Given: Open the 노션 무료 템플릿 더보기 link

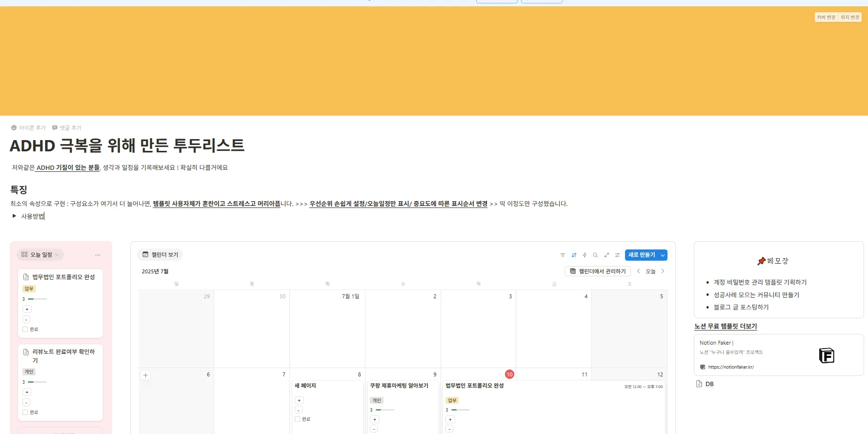Looking at the screenshot, I should tap(726, 326).
